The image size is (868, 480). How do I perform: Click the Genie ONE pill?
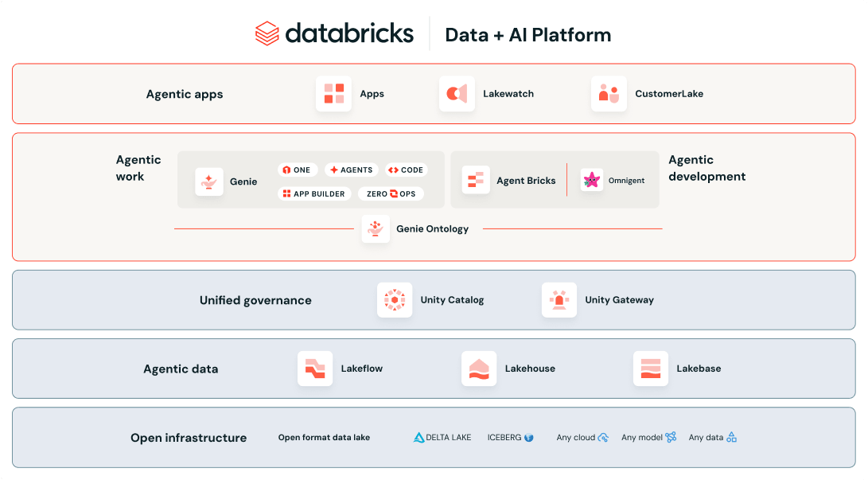click(x=298, y=170)
